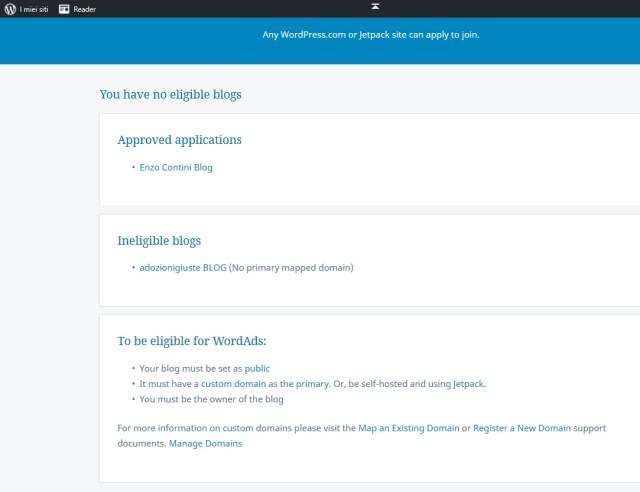Click the 'Ineligible blogs' heading

(x=159, y=241)
